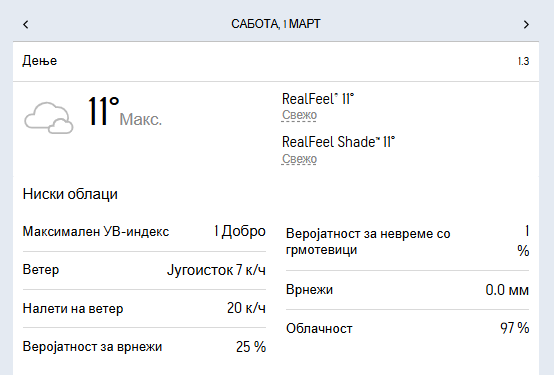Select the Врнежи 0.0 мм row
This screenshot has height=375, width=554.
407,290
